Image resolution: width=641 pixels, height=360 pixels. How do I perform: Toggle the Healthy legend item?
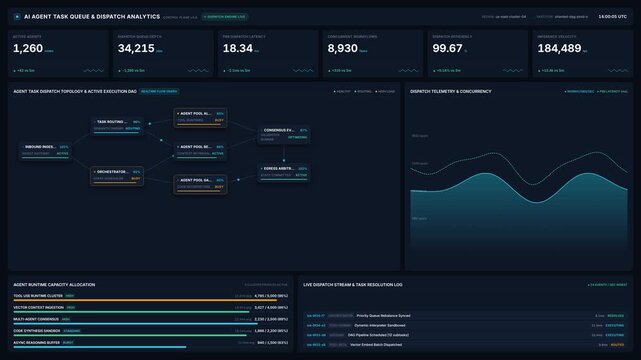pos(342,92)
